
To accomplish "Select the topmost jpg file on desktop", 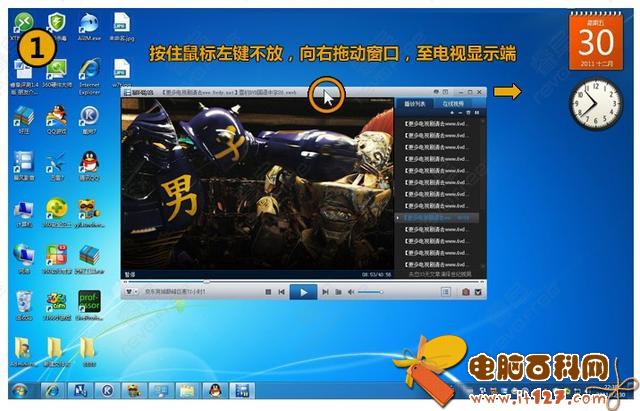I will [x=122, y=27].
